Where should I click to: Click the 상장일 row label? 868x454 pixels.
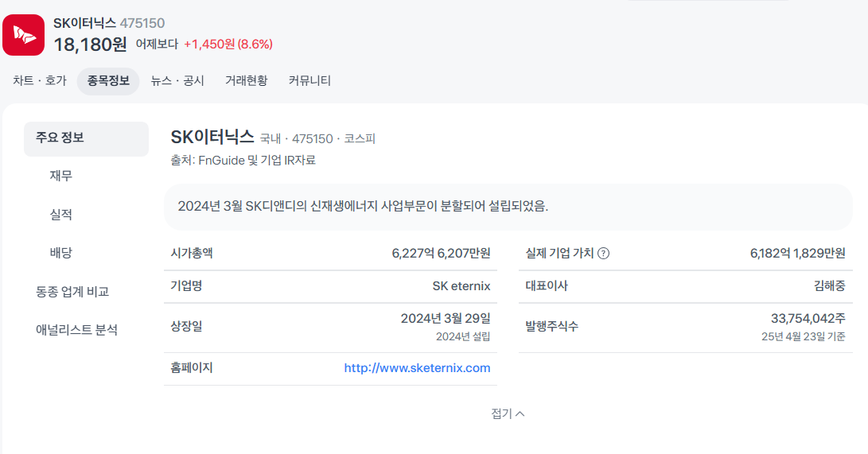pos(186,326)
